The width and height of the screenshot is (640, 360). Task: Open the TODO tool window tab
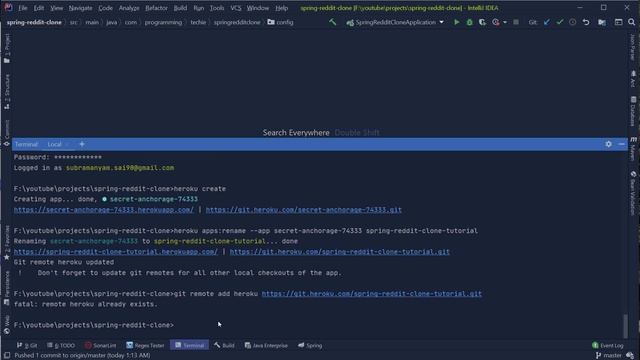[x=61, y=345]
